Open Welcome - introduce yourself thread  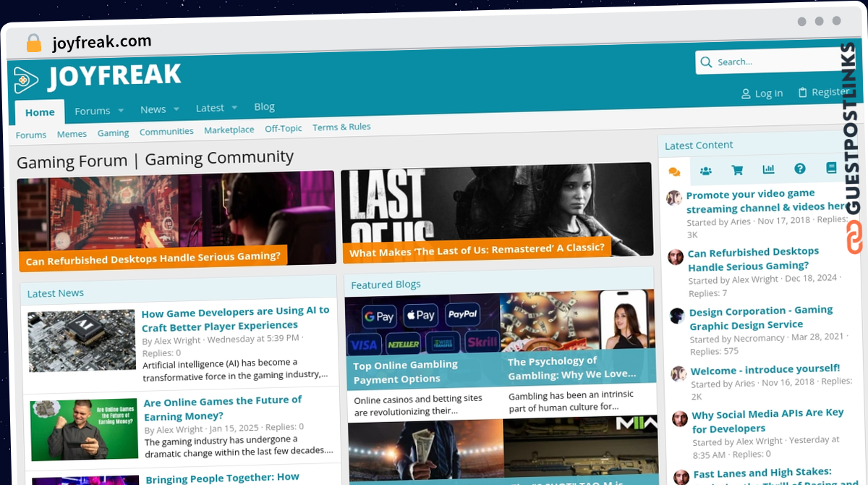coord(765,369)
